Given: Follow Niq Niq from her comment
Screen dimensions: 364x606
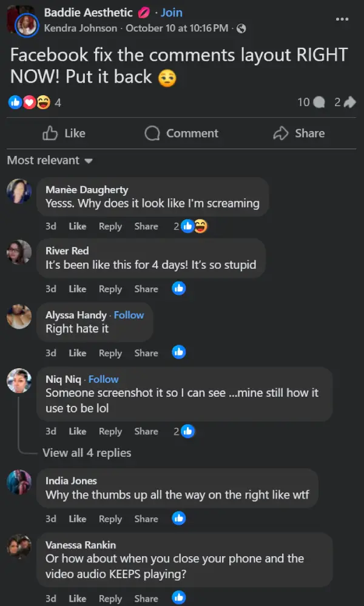Looking at the screenshot, I should tap(104, 379).
